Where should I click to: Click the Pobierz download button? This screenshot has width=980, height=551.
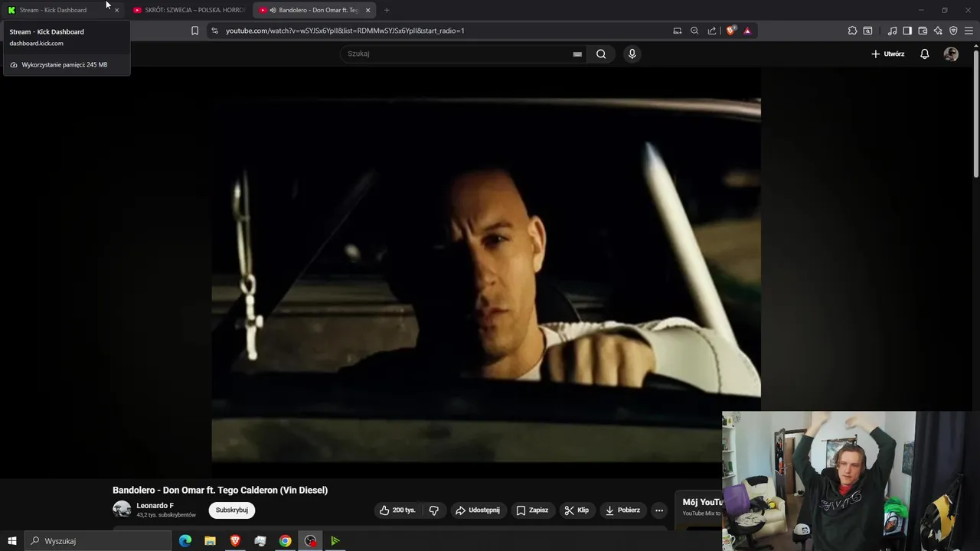(622, 510)
